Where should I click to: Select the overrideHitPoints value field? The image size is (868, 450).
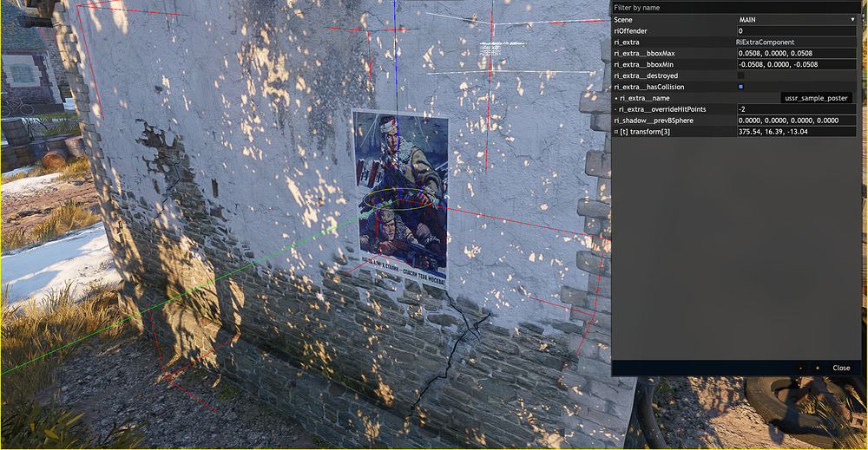point(795,109)
